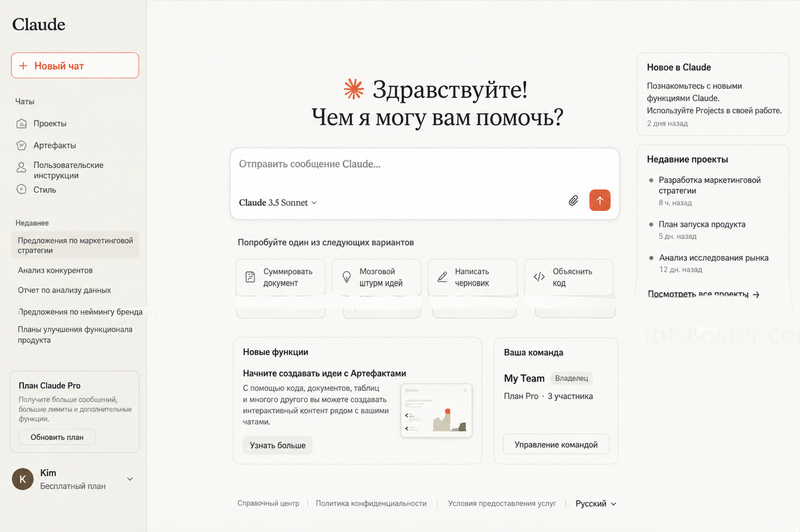Screen dimensions: 800x532
Task: Click the Kim avatar circle
Action: tap(22, 479)
